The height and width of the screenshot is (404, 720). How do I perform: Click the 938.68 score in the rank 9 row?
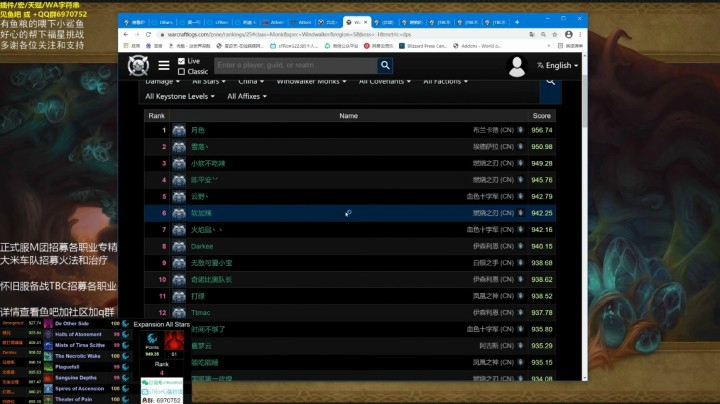coord(542,263)
